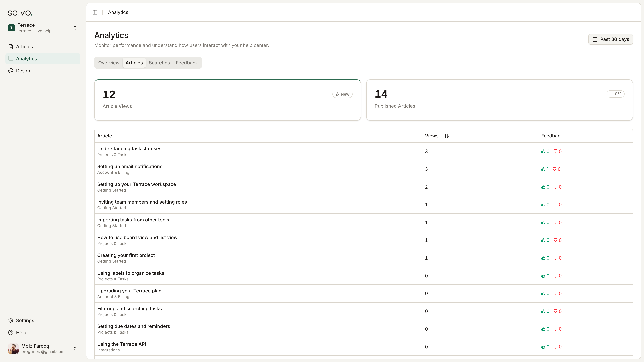
Task: Click the green Terrace workspace badge
Action: [11, 28]
